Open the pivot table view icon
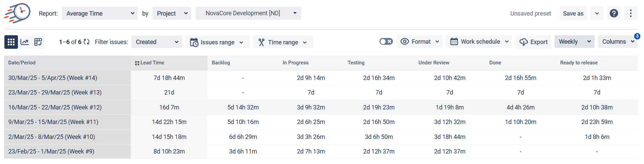The image size is (644, 164). 38,42
